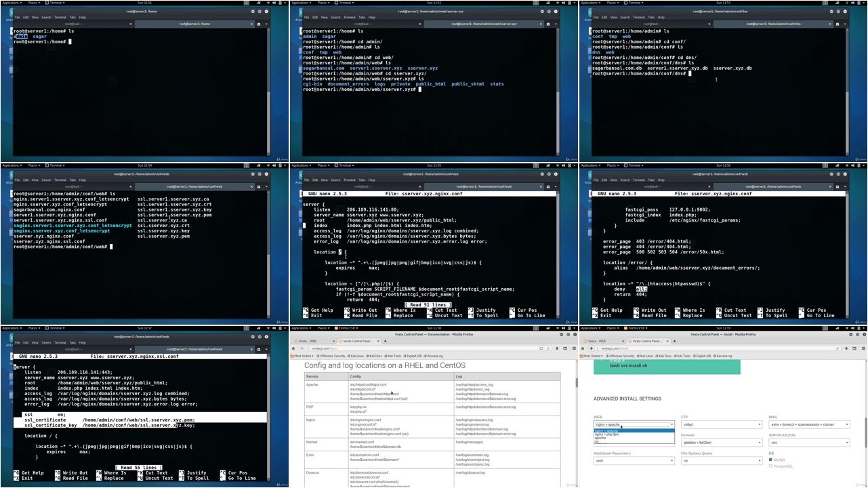Click Kali Docs bookmark in Documentation window
868x488 pixels.
(x=374, y=356)
